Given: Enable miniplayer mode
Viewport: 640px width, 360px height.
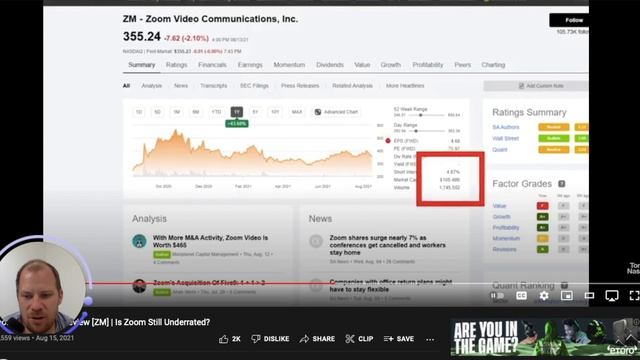Looking at the screenshot, I should click(x=567, y=296).
